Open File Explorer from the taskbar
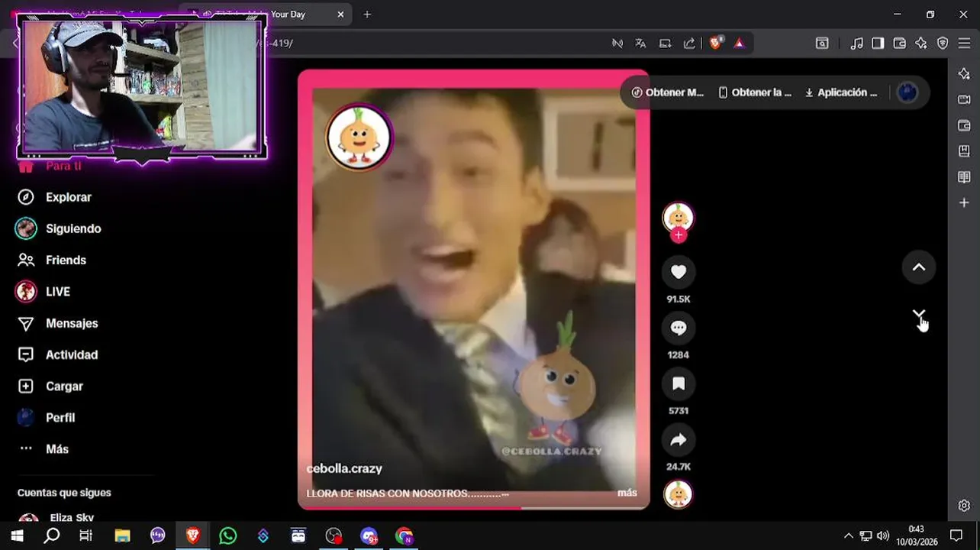The width and height of the screenshot is (980, 550). (122, 536)
